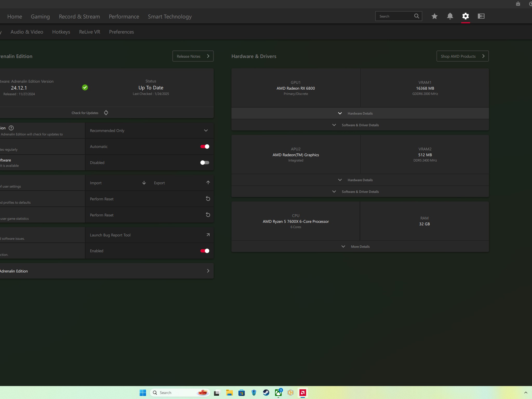This screenshot has height=399, width=532.
Task: Expand More Details under CPU
Action: [360, 247]
